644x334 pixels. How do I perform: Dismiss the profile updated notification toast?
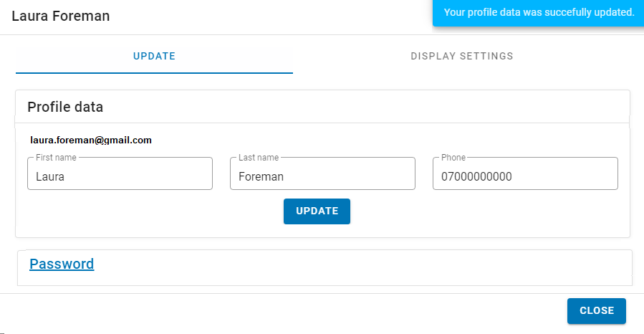[x=539, y=13]
